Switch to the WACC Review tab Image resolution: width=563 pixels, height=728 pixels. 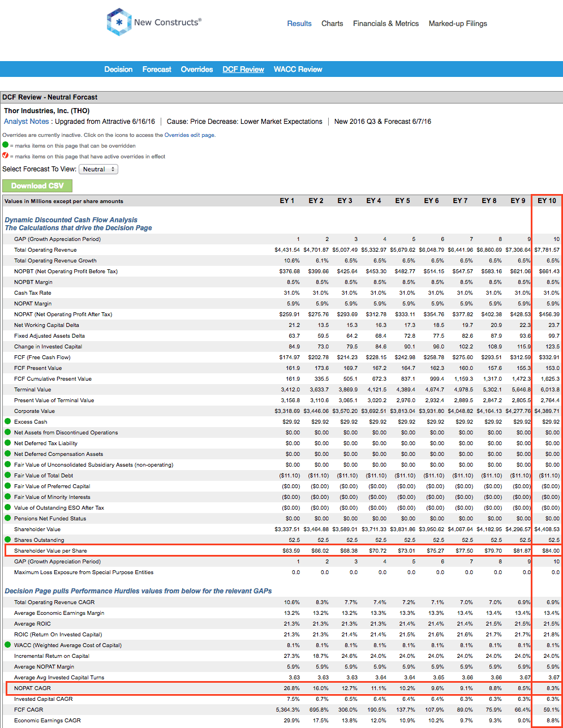(x=298, y=69)
